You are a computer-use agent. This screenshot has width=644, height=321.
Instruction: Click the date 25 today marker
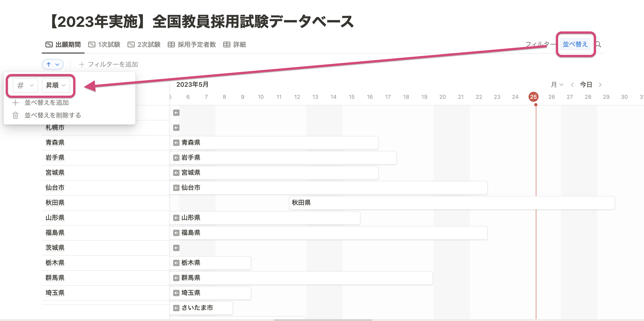pyautogui.click(x=533, y=97)
